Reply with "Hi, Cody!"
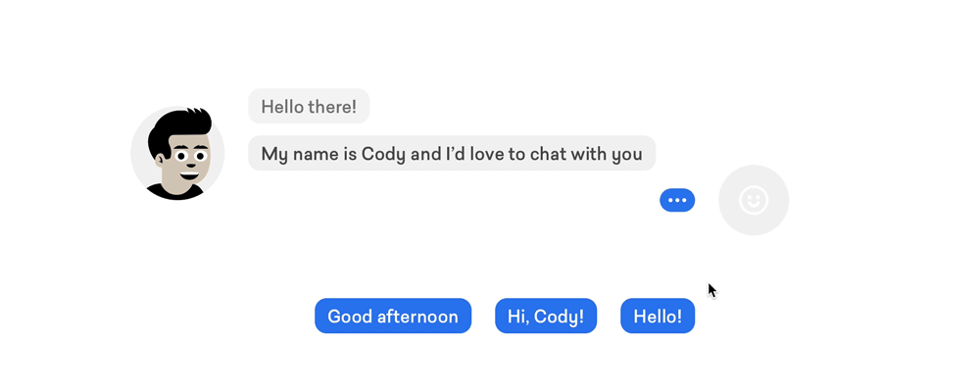The height and width of the screenshot is (392, 980). 546,316
